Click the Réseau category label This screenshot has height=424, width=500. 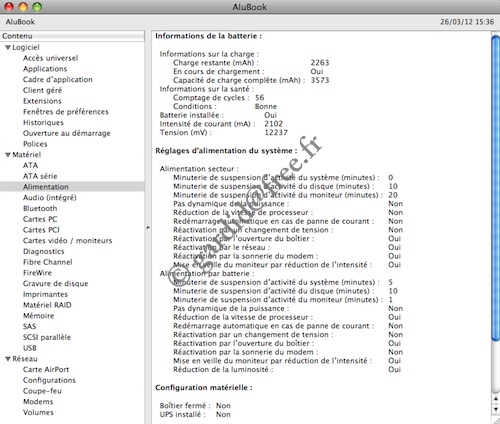25,359
